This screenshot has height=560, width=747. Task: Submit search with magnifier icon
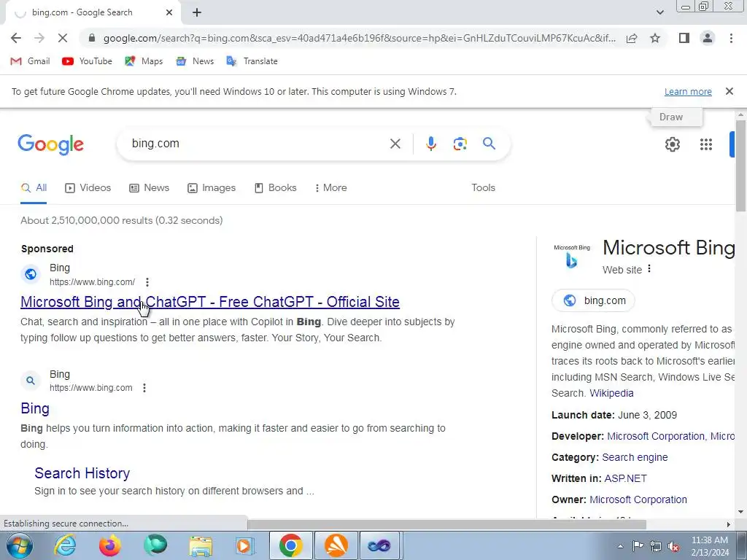(x=489, y=144)
